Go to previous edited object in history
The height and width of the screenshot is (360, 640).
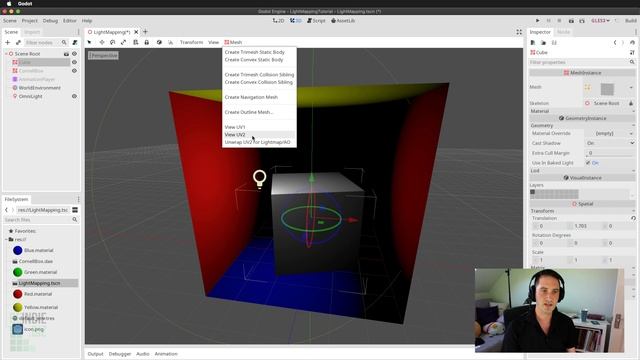click(615, 42)
